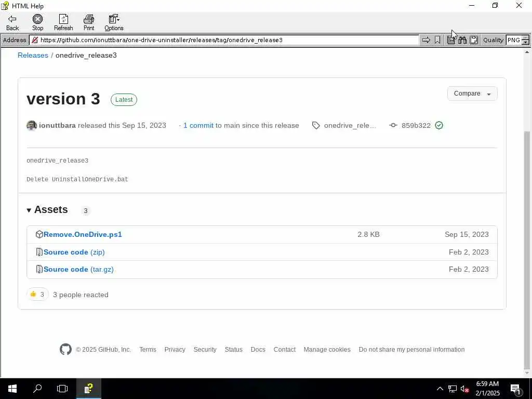Open the Contact footer link
The height and width of the screenshot is (399, 532).
point(285,350)
